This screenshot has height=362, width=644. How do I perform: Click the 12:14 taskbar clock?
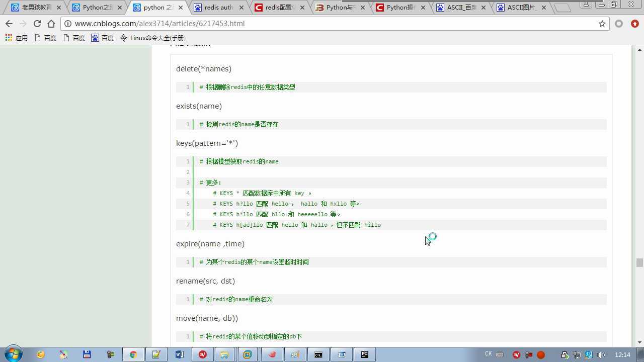[622, 355]
